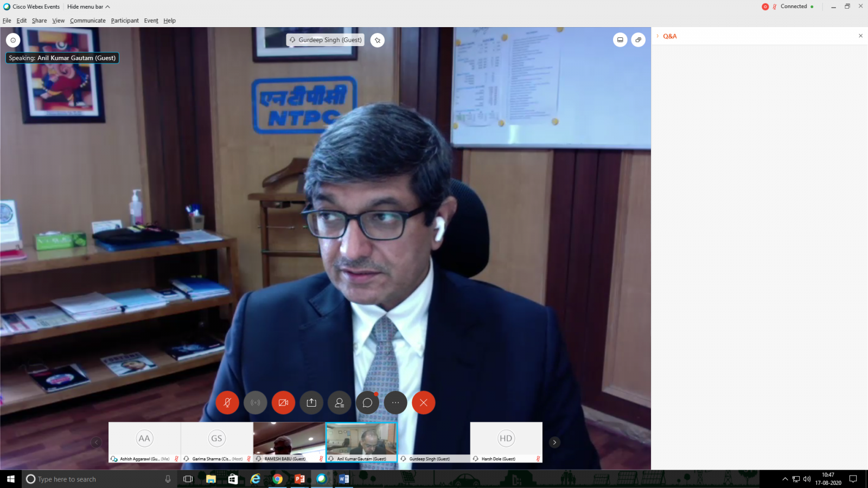
Task: Open More options in the control bar
Action: coord(395,402)
